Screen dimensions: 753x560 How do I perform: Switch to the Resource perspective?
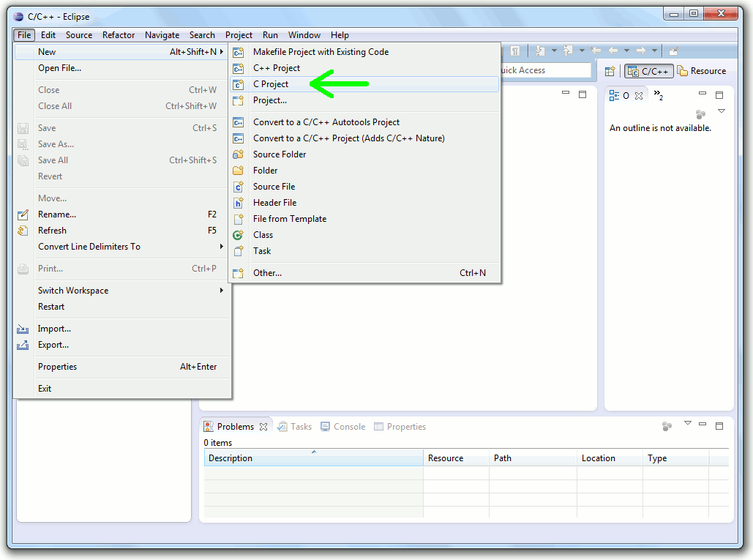click(702, 71)
